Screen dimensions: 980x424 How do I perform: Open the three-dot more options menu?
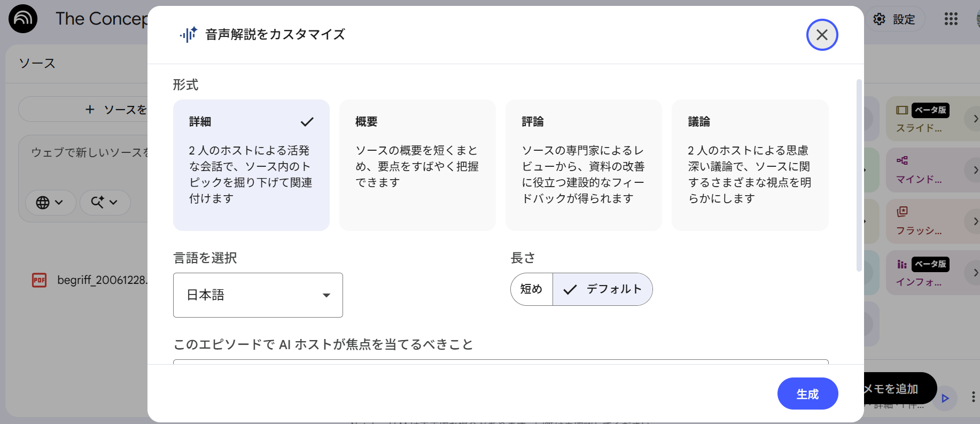click(973, 397)
